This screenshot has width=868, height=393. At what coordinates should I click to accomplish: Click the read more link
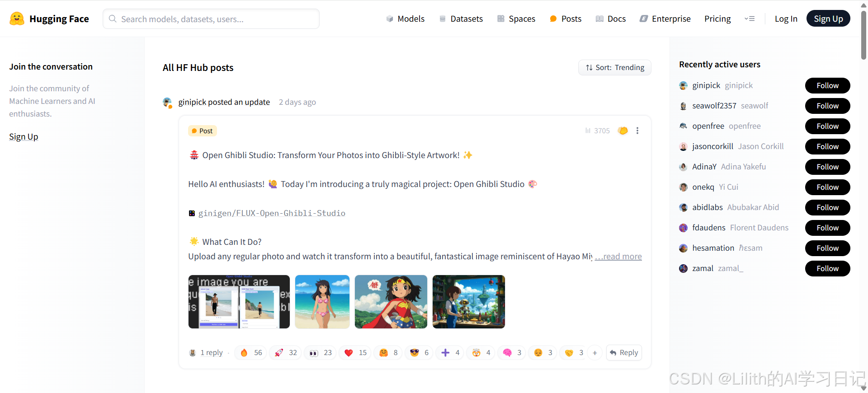(618, 257)
